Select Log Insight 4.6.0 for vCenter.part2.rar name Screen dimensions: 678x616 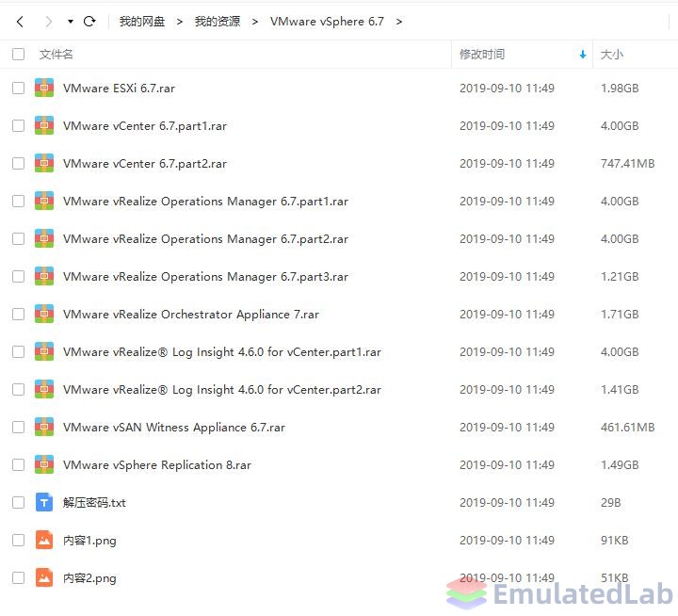pyautogui.click(x=222, y=389)
